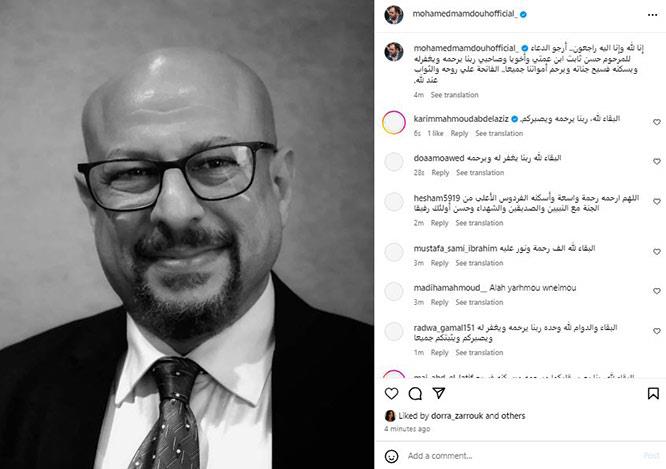Click See translation under the caption
Image resolution: width=666 pixels, height=469 pixels.
pyautogui.click(x=454, y=95)
